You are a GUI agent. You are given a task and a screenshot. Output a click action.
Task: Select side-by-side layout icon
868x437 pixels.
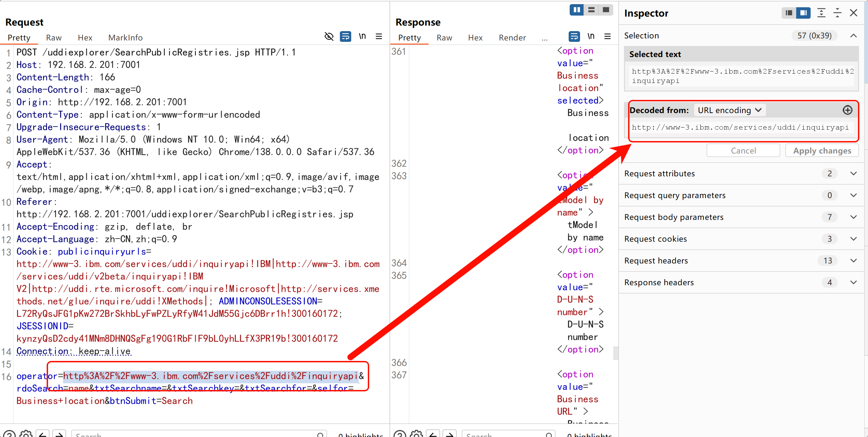click(x=577, y=10)
